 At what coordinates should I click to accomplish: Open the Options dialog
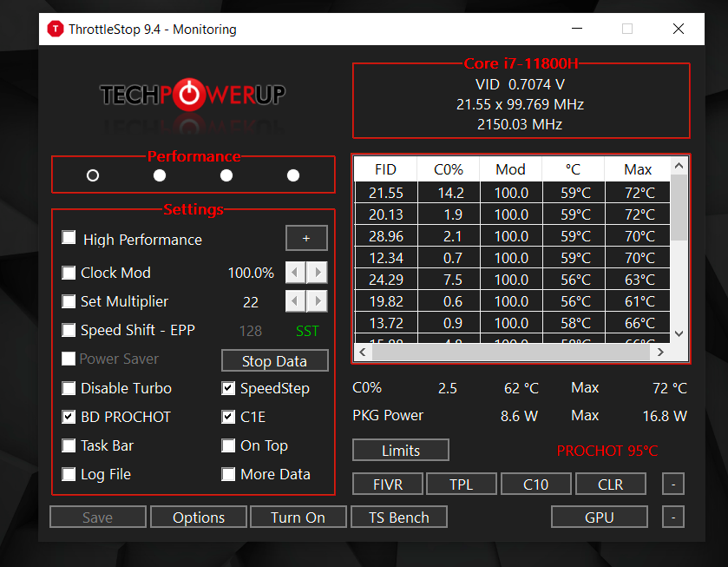[199, 517]
